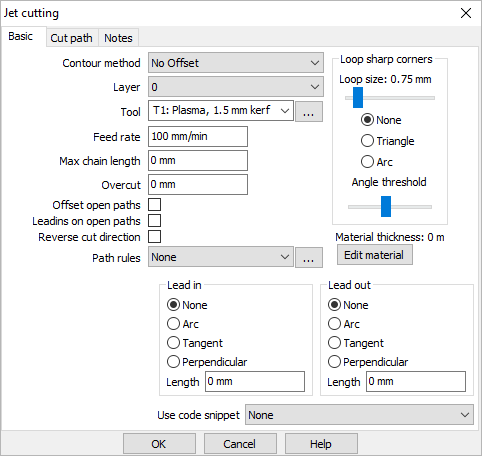The height and width of the screenshot is (456, 482).
Task: Open the Layer dropdown list
Action: (x=236, y=87)
